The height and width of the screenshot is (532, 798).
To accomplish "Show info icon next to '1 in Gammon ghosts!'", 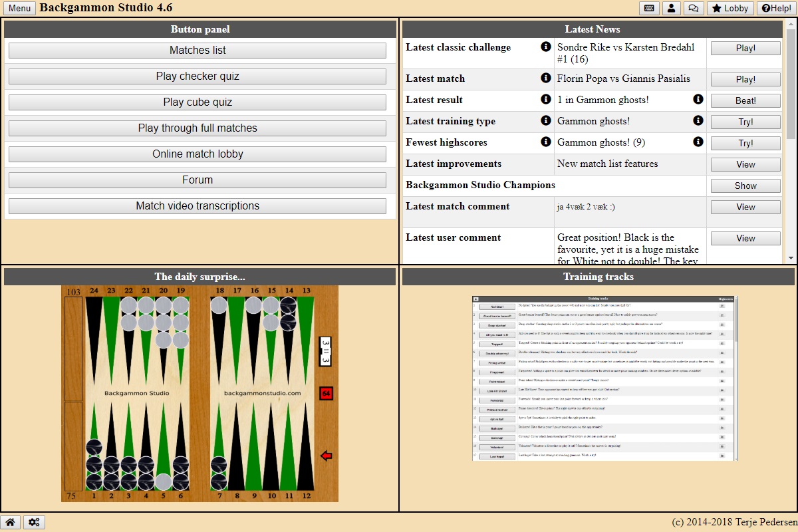I will pos(698,99).
